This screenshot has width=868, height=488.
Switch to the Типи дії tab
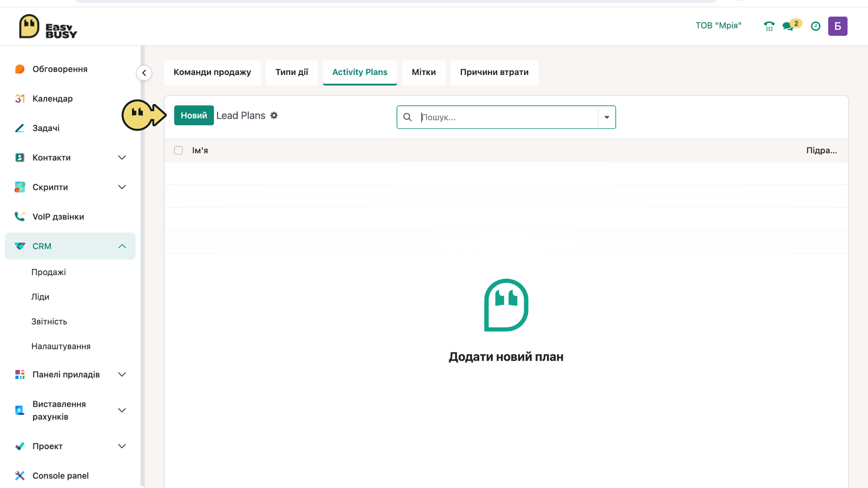[x=292, y=72]
